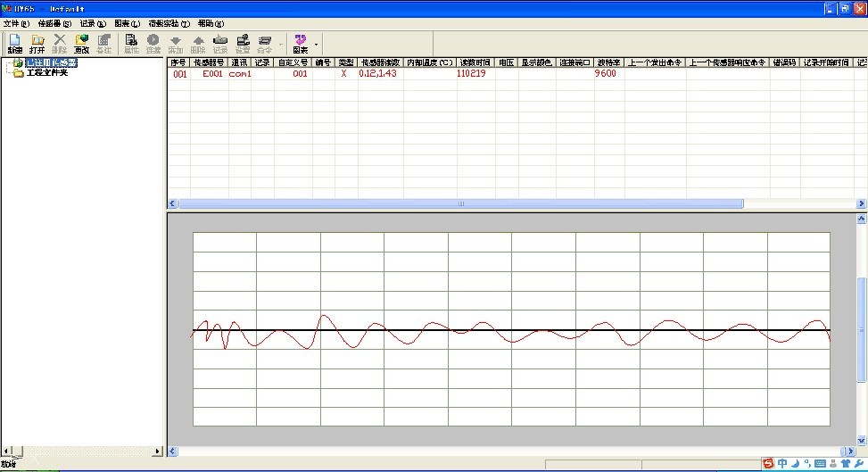Image resolution: width=868 pixels, height=472 pixels.
Task: Click the Sogou S input method icon
Action: pyautogui.click(x=768, y=464)
